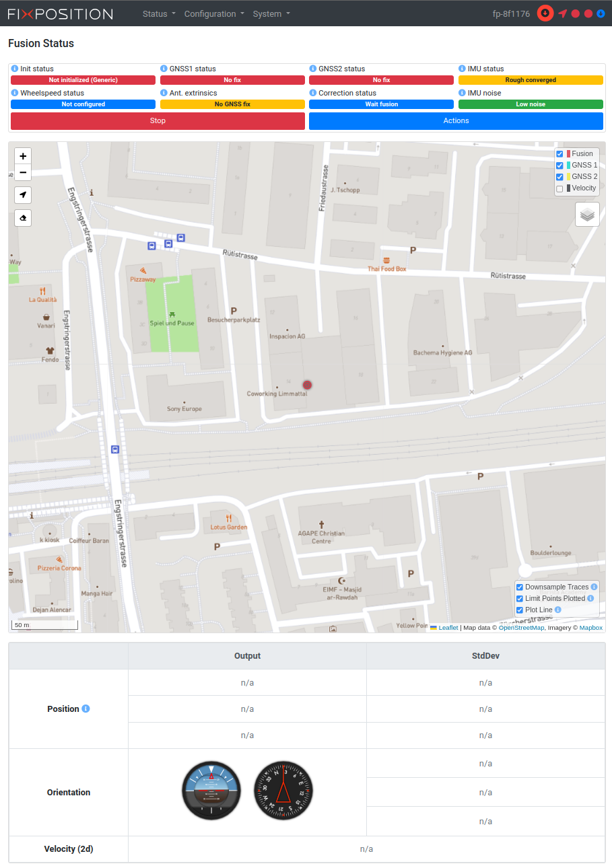Uncheck the GNSS 1 trace checkbox
This screenshot has width=612, height=868.
pos(559,165)
